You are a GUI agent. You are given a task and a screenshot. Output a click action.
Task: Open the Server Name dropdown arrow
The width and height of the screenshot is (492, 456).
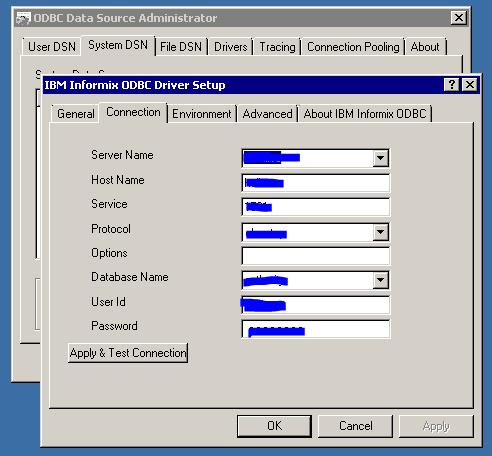380,158
